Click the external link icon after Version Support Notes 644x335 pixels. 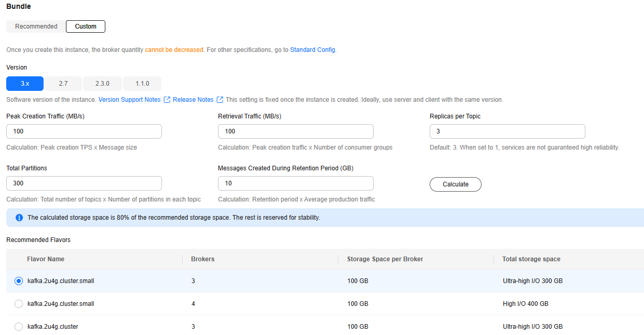[x=167, y=100]
